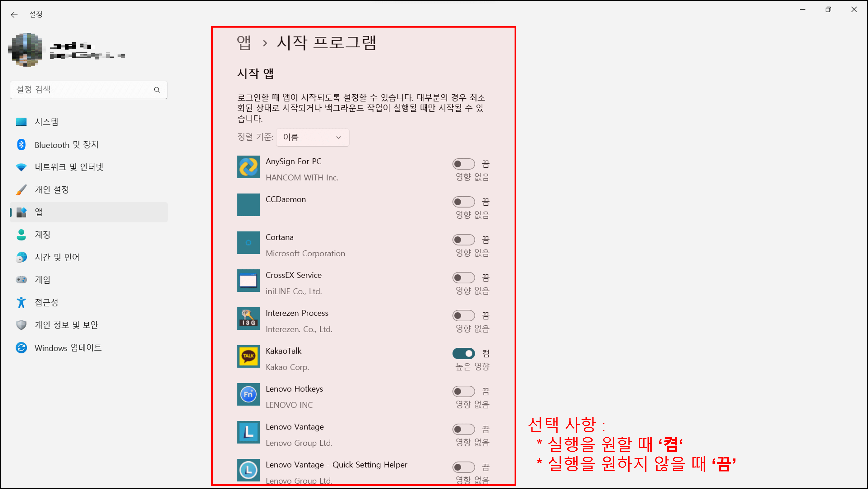Viewport: 868px width, 489px height.
Task: Click the 앱 icon in sidebar
Action: tap(21, 212)
